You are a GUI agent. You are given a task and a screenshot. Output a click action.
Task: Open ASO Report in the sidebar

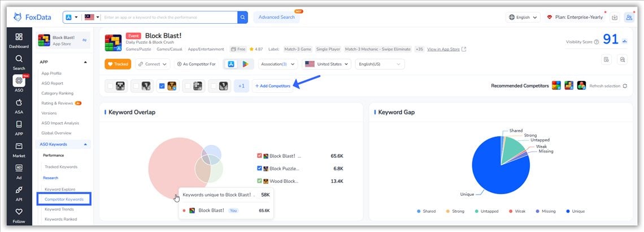(x=52, y=83)
